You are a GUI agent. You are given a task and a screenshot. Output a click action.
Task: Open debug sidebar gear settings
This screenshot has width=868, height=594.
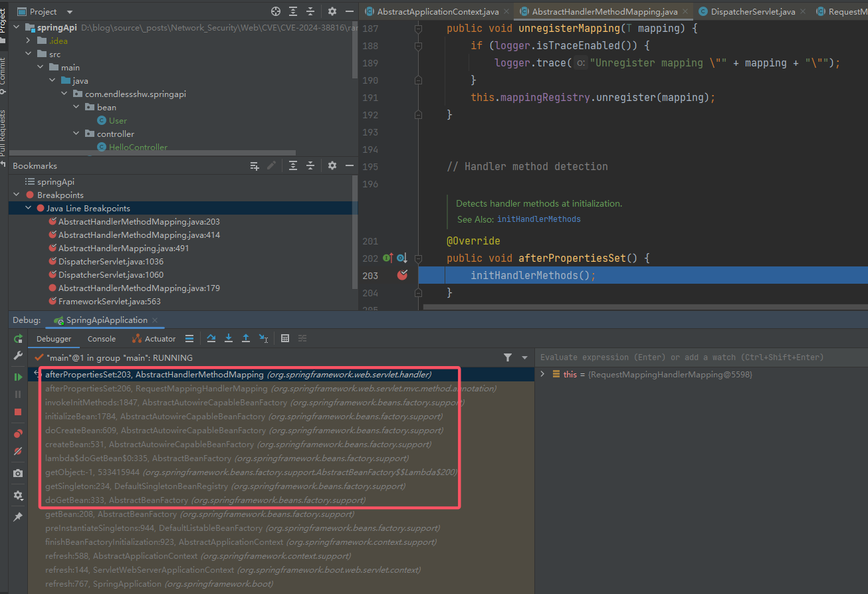pos(18,495)
